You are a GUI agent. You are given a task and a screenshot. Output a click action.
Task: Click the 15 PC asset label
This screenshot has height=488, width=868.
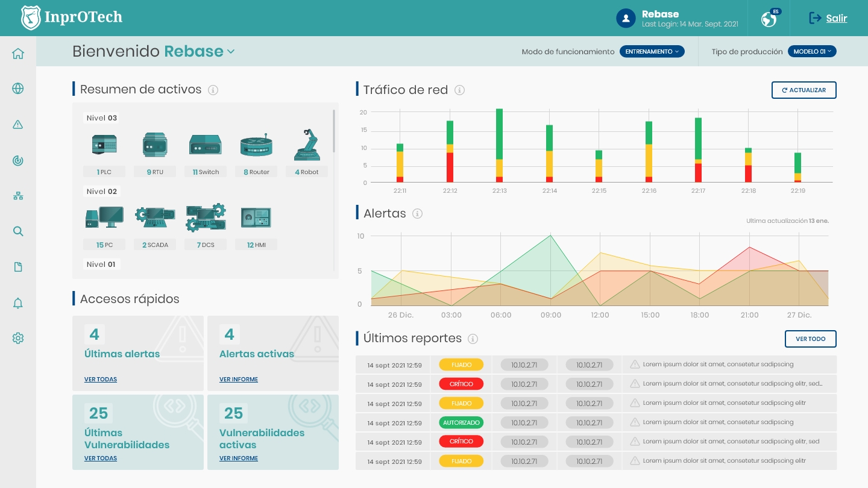point(104,245)
